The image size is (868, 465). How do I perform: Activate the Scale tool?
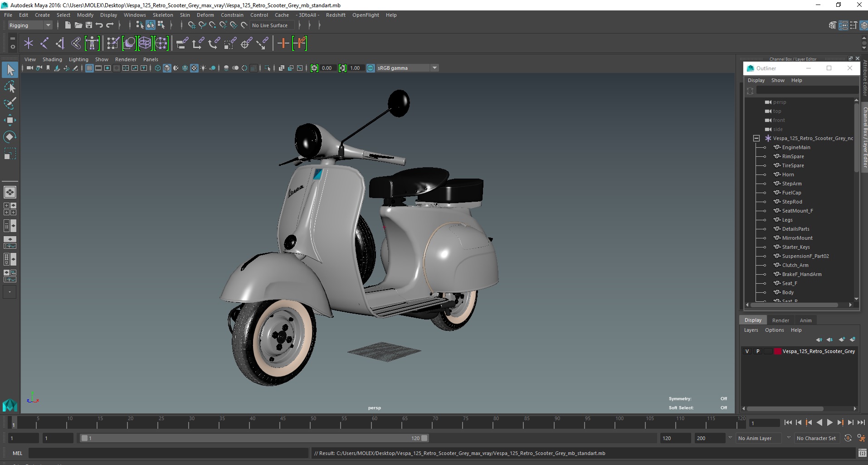coord(10,154)
